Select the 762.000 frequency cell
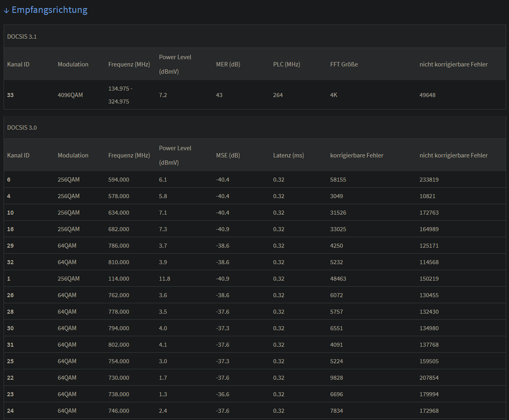The width and height of the screenshot is (509, 420). [x=119, y=295]
